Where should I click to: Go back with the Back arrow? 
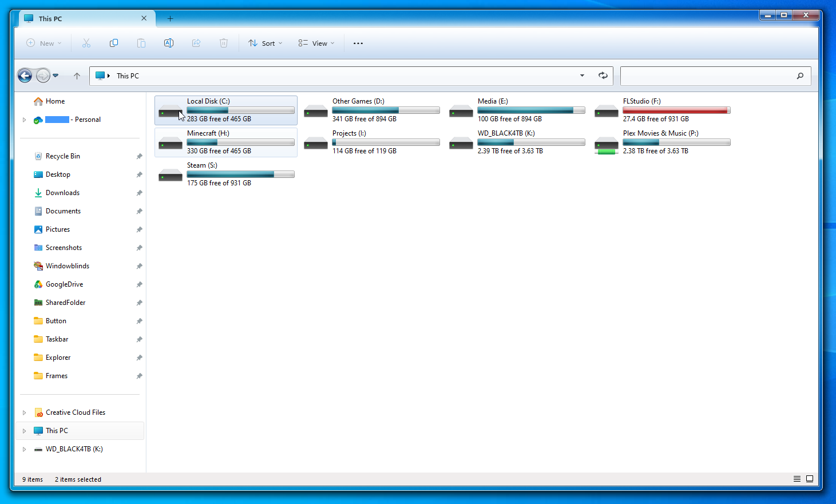pos(25,76)
